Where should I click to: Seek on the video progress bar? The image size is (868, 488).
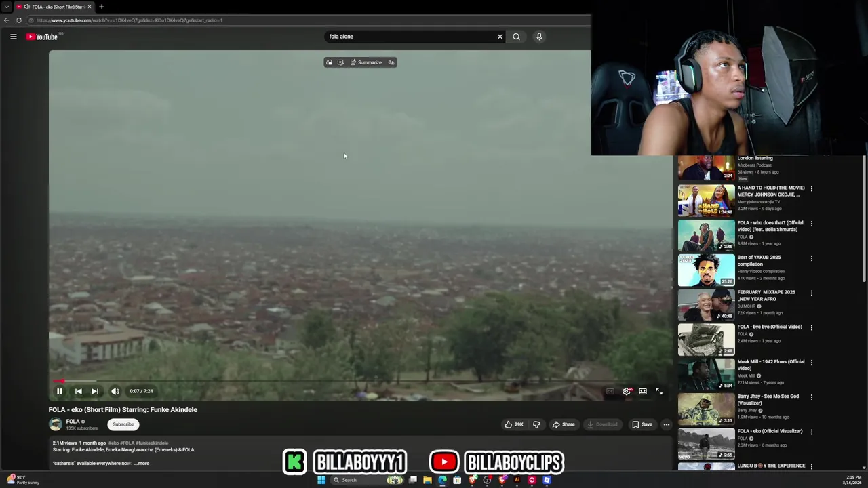tap(360, 382)
